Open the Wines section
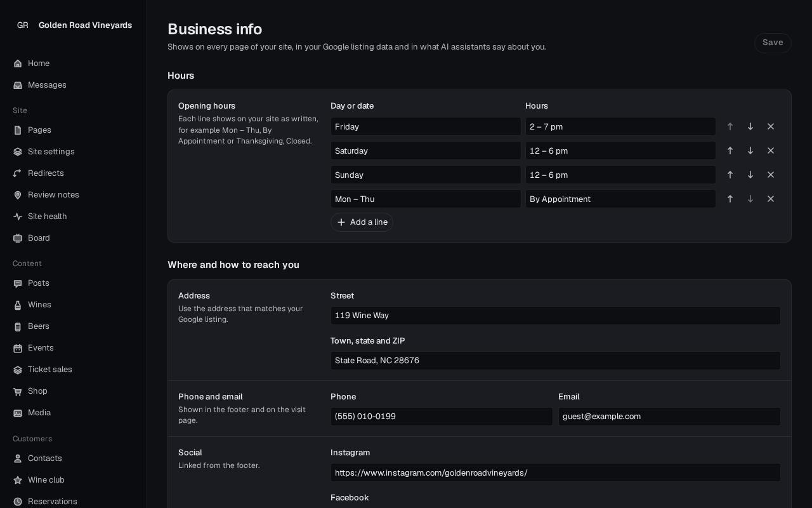 click(74, 305)
